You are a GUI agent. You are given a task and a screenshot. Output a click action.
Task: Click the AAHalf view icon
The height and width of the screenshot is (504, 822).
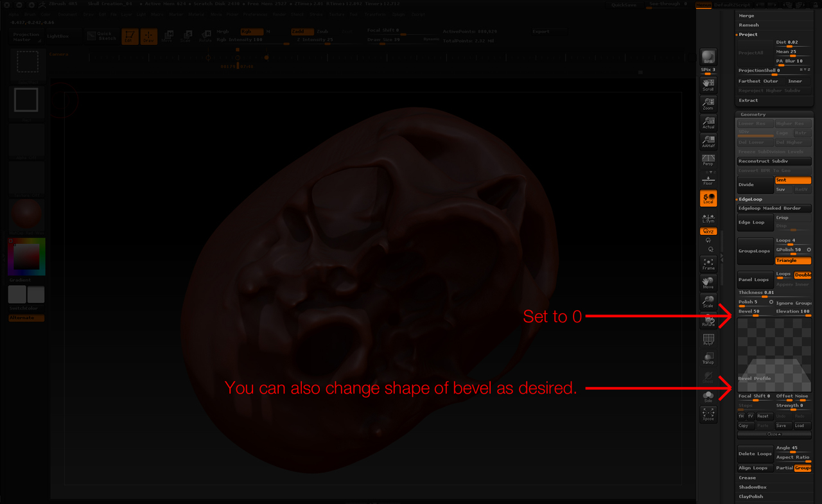tap(708, 141)
